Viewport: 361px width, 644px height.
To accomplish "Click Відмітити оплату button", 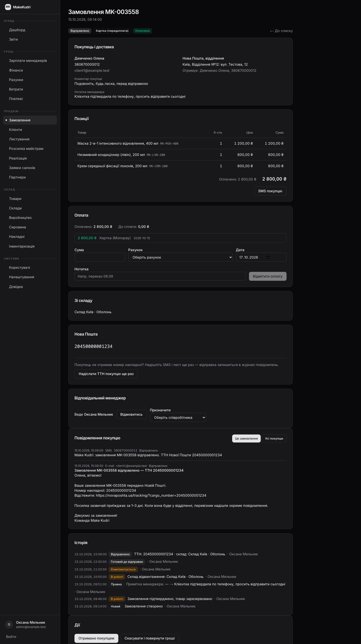I will [x=268, y=276].
